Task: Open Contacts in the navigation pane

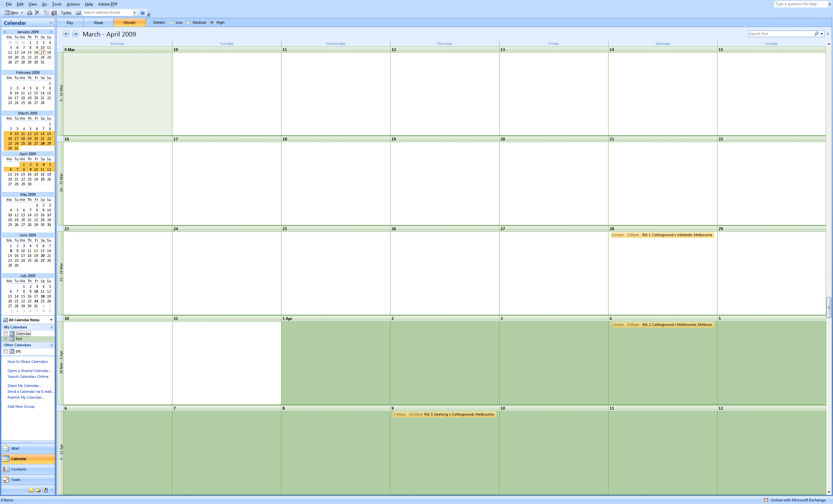Action: 19,469
